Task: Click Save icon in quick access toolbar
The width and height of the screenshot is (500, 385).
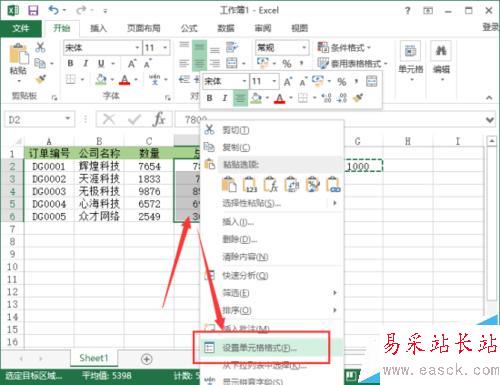Action: (33, 11)
